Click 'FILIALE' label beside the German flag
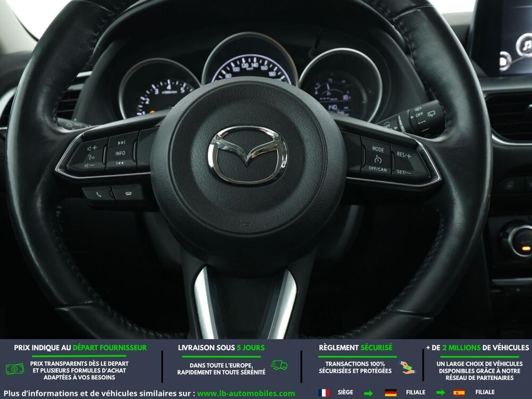 415,392
